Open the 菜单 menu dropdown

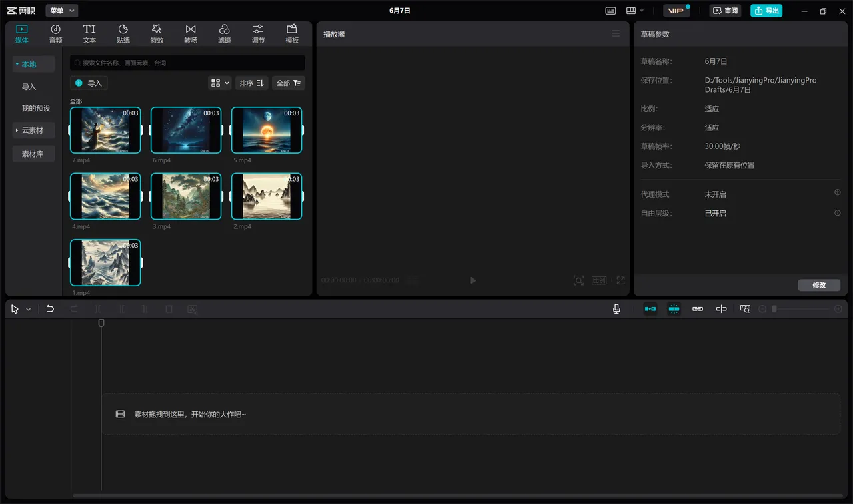(x=62, y=11)
